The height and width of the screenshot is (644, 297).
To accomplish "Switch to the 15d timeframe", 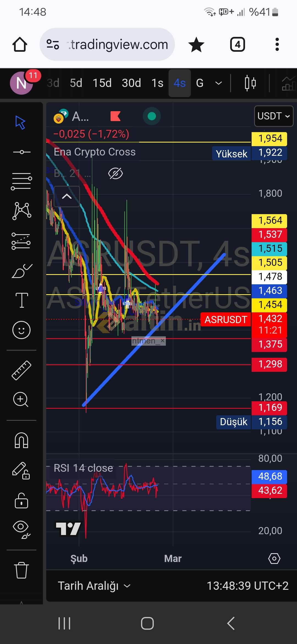I will pyautogui.click(x=102, y=83).
